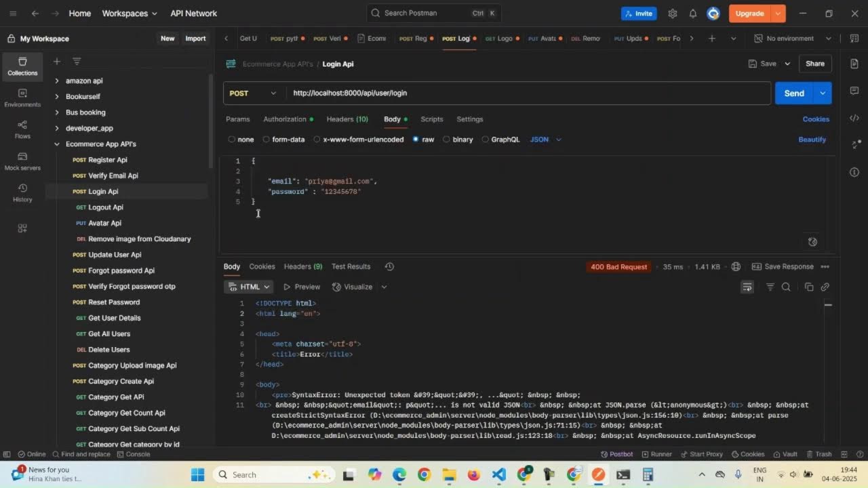Select the form-data body type
This screenshot has height=488, width=868.
[283, 140]
